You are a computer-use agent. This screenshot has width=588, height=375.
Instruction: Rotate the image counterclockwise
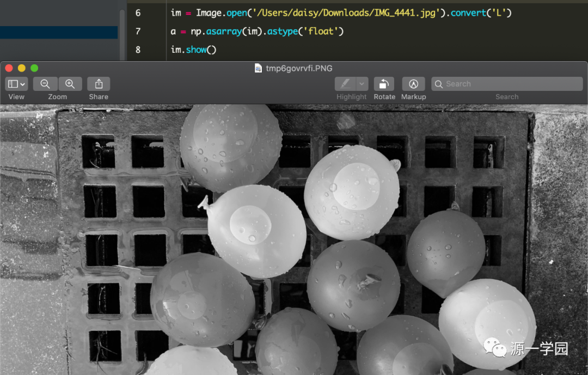[384, 84]
